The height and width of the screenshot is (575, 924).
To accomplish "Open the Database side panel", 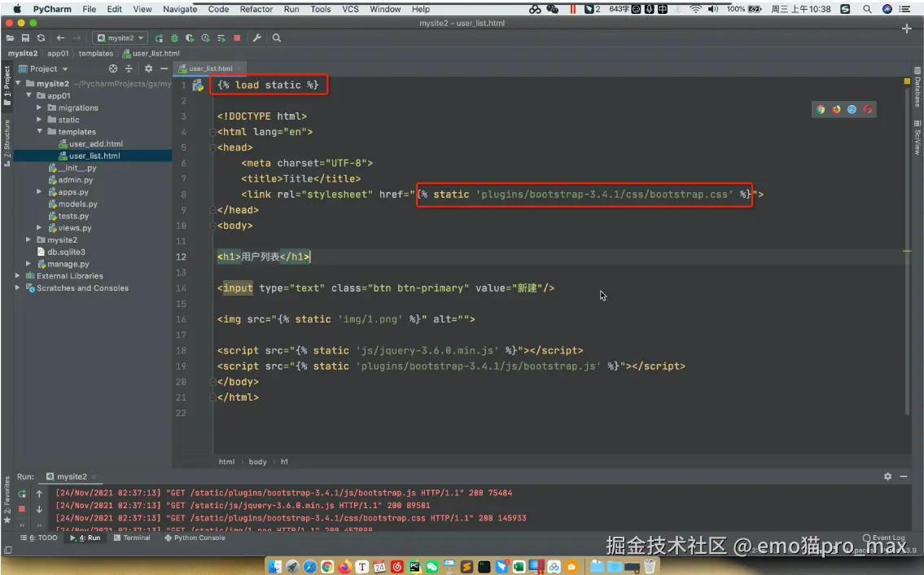I will [917, 87].
